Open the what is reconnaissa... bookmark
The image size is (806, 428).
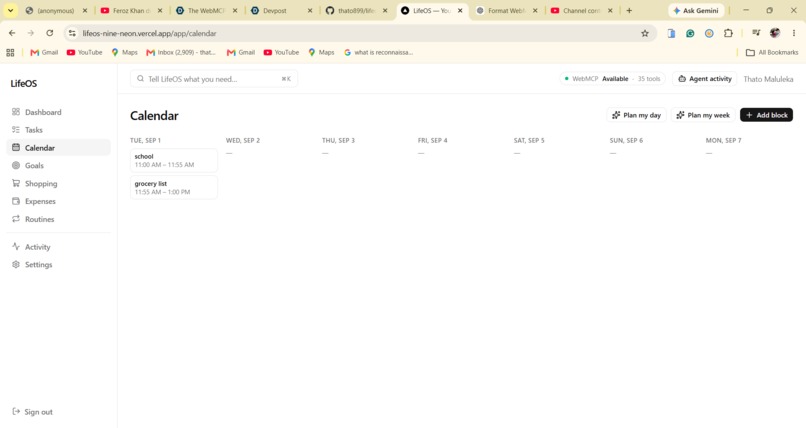[x=378, y=52]
